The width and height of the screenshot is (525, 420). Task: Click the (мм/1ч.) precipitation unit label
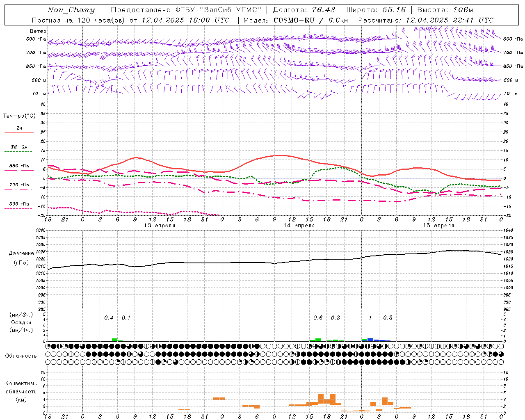21,330
